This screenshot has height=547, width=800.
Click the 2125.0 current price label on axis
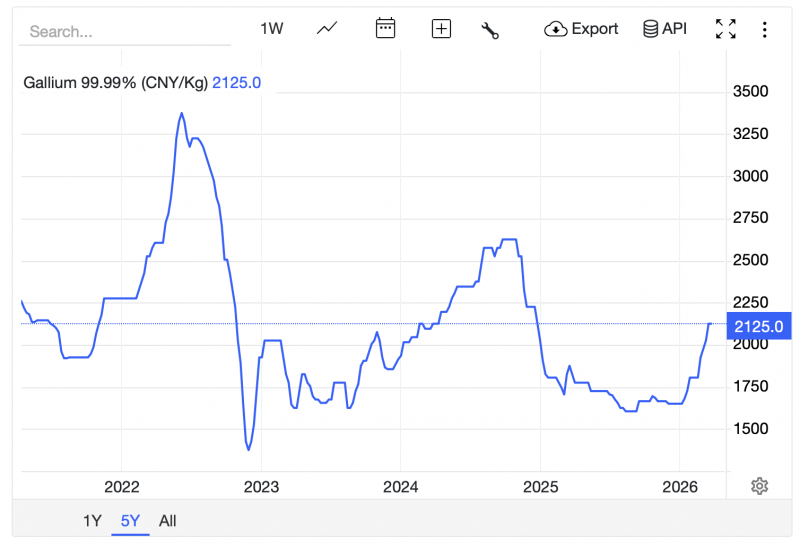[759, 326]
